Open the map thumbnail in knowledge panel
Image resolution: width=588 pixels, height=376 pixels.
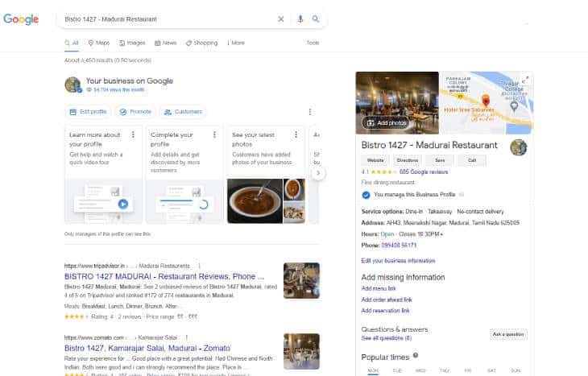pos(487,103)
